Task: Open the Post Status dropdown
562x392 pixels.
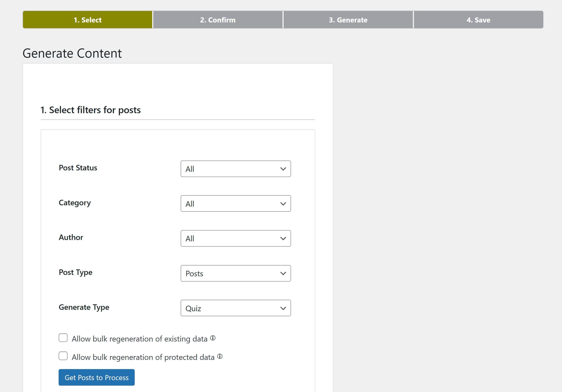Action: click(x=236, y=169)
